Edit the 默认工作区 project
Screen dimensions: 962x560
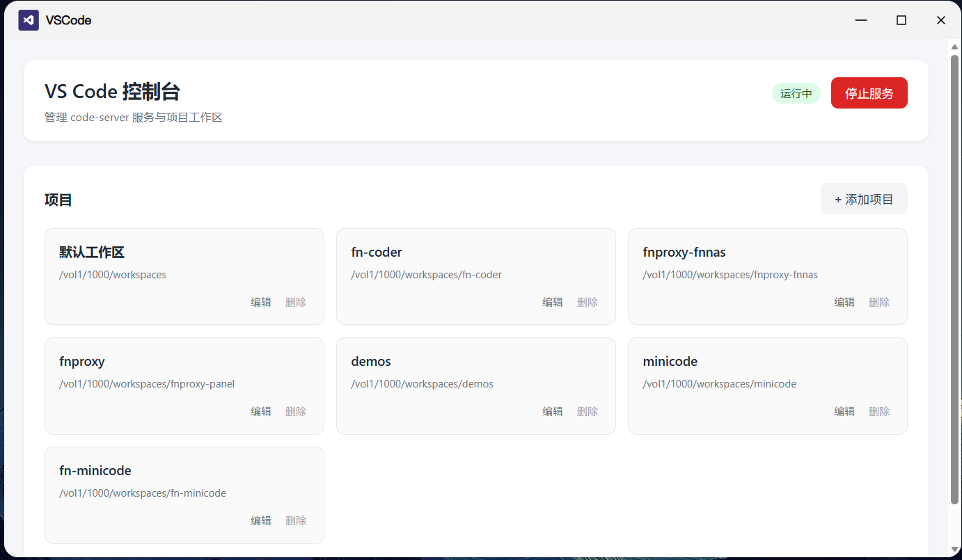click(261, 302)
